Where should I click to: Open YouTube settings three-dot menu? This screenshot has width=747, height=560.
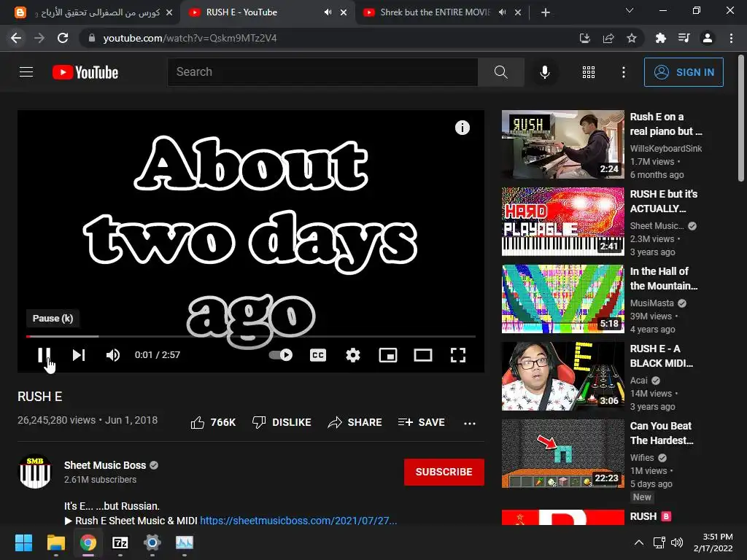pos(624,72)
